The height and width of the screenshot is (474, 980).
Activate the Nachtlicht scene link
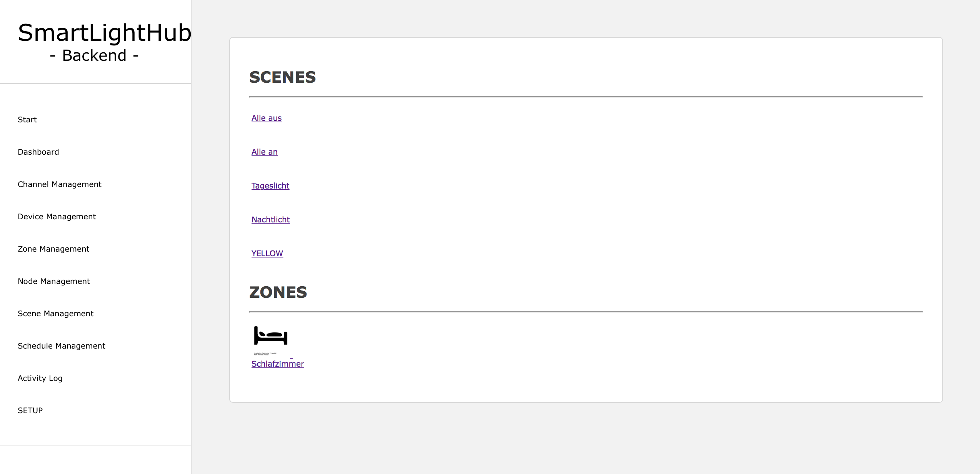click(271, 220)
